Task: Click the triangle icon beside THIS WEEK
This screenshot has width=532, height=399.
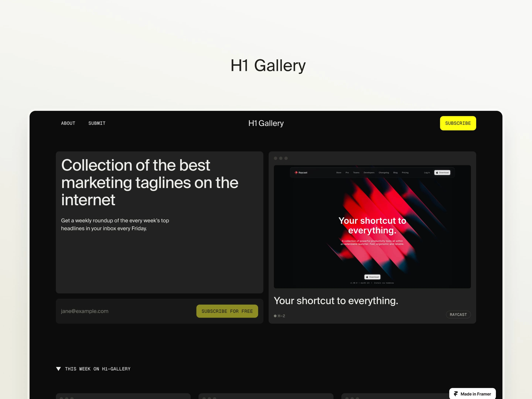Action: [58, 369]
